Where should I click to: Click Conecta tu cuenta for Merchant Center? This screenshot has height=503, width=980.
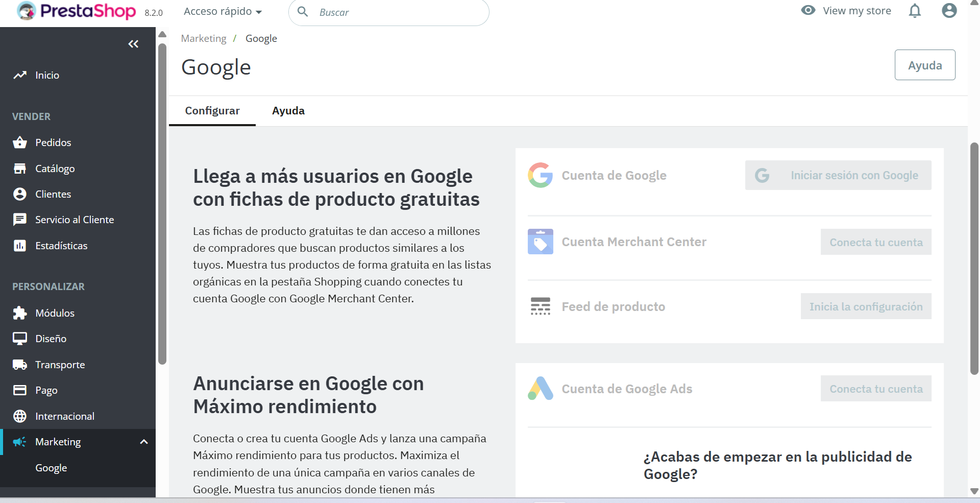(876, 242)
